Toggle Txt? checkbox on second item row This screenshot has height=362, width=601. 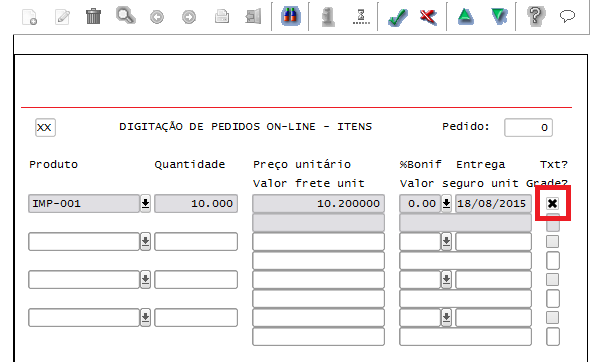tap(552, 242)
